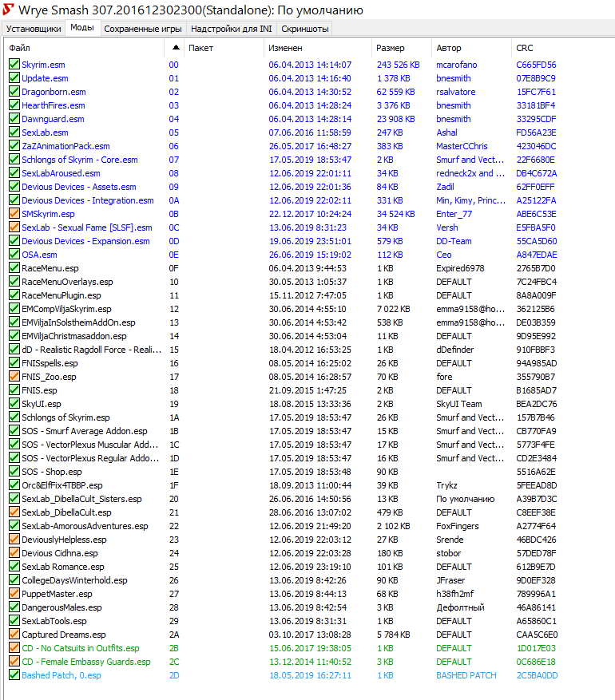Select CD - Female Embassy Guards.esp row
615x700 pixels.
tap(307, 662)
